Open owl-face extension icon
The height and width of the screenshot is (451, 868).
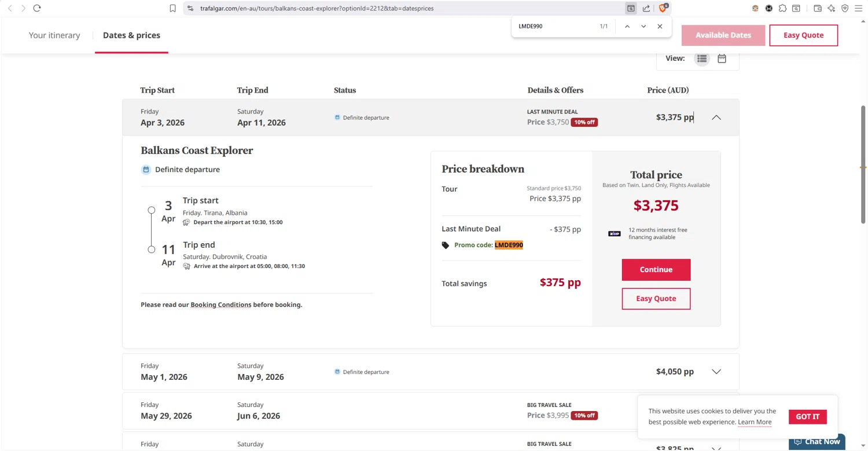(755, 8)
